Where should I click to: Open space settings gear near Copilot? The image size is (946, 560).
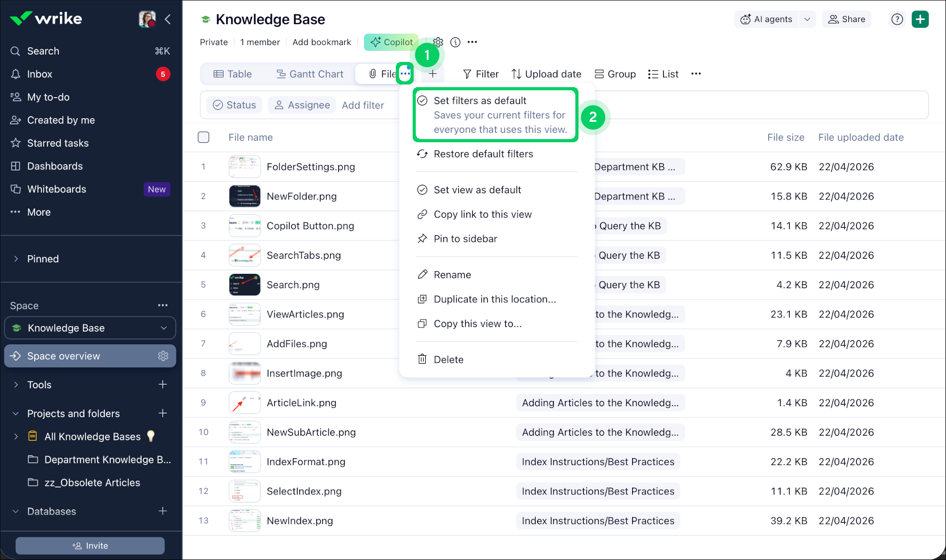(438, 43)
